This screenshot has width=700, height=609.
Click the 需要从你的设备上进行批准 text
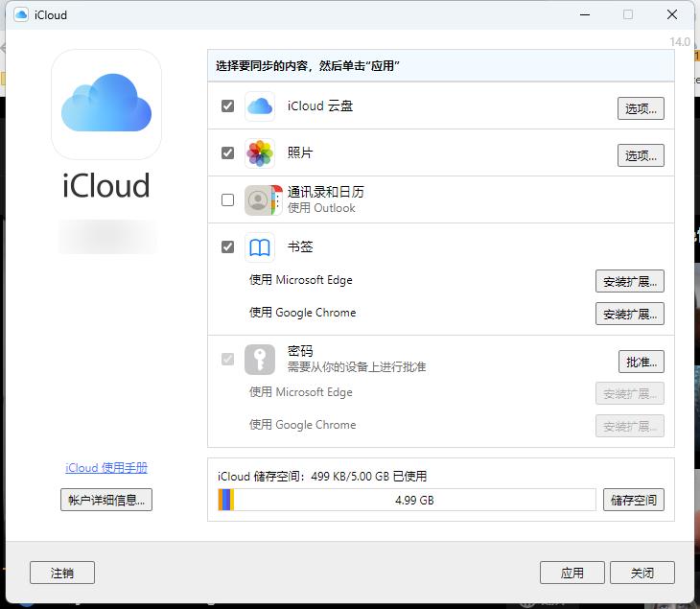click(357, 367)
